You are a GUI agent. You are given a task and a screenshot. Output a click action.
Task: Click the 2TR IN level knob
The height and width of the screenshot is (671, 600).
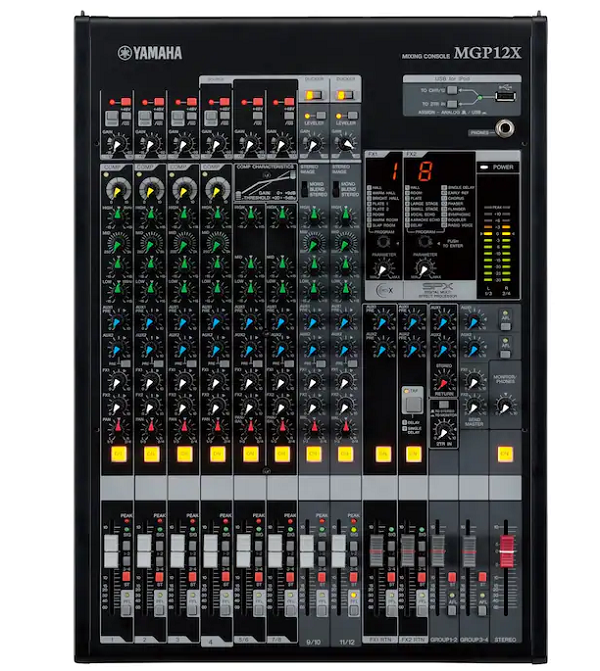pyautogui.click(x=444, y=432)
